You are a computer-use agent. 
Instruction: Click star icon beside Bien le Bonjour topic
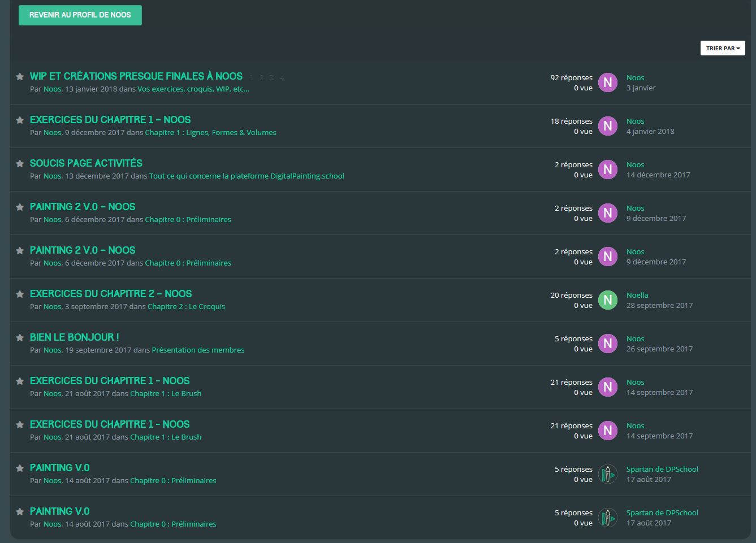click(x=20, y=338)
